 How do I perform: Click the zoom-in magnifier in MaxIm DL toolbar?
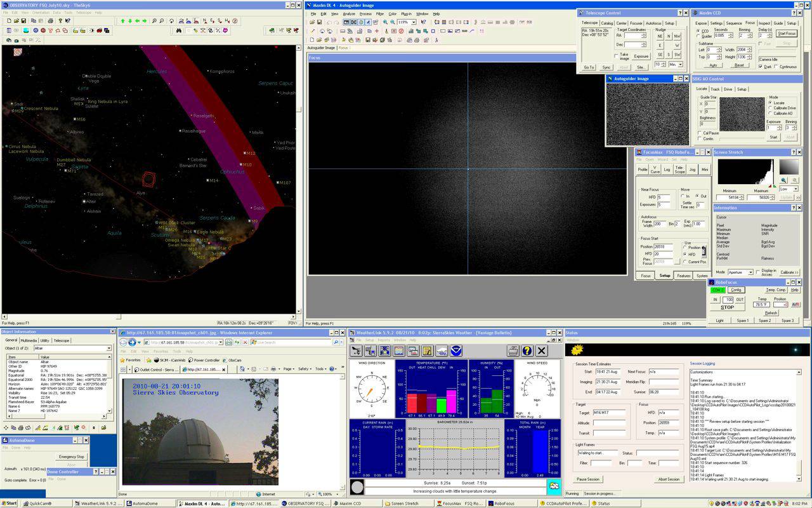385,22
